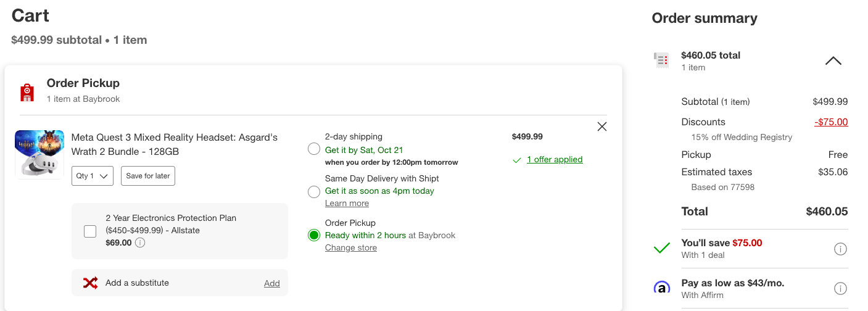Open info icon next to You'll save $75.00
This screenshot has width=868, height=311.
tap(840, 249)
